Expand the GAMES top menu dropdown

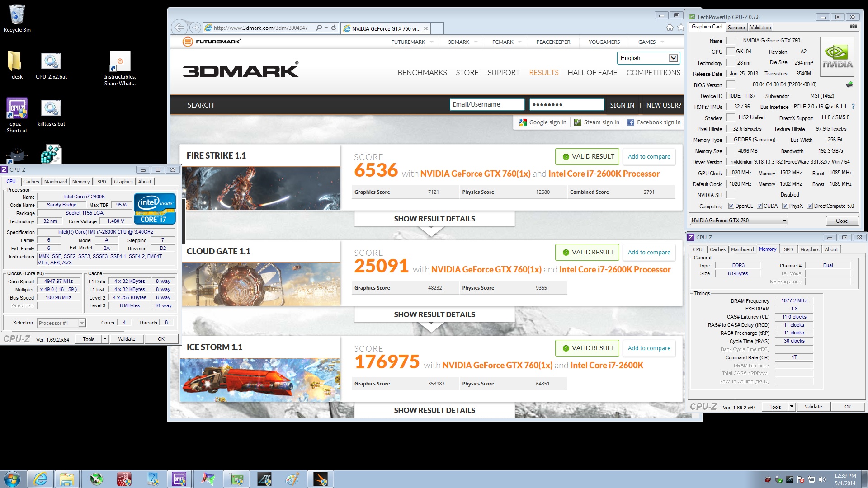coord(662,42)
